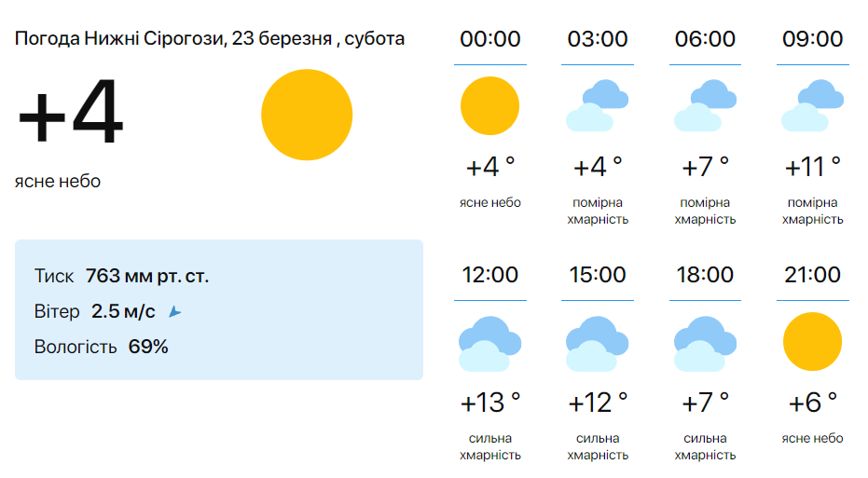Click the Тиск 763 мм рт. ст. line

click(x=121, y=276)
